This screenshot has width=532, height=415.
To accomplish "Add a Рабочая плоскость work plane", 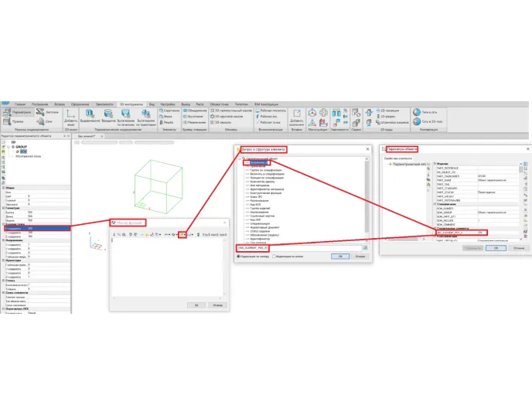I will click(271, 111).
